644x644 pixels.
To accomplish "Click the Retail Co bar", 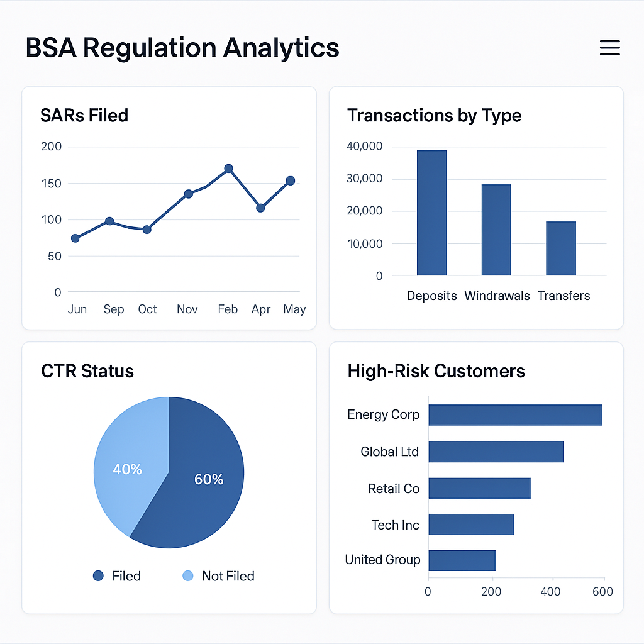I will [479, 488].
